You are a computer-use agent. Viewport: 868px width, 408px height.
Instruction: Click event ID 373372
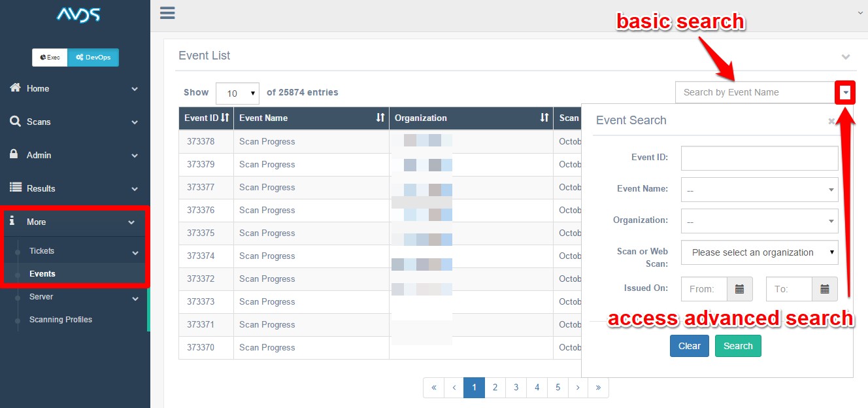tap(201, 279)
